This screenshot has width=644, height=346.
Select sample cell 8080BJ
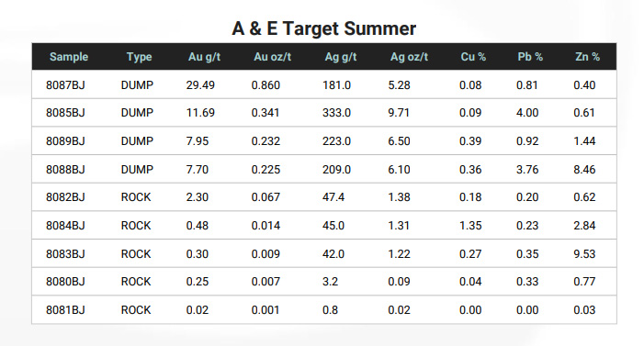[65, 282]
